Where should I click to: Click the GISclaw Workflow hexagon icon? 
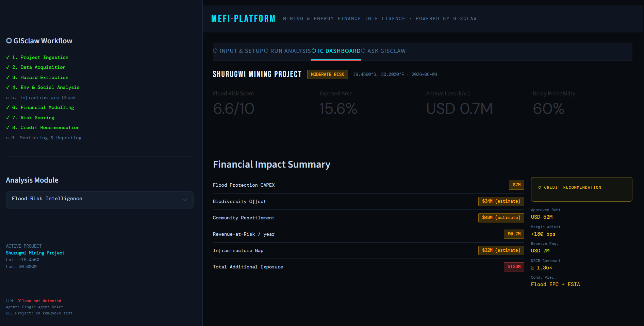(9, 41)
